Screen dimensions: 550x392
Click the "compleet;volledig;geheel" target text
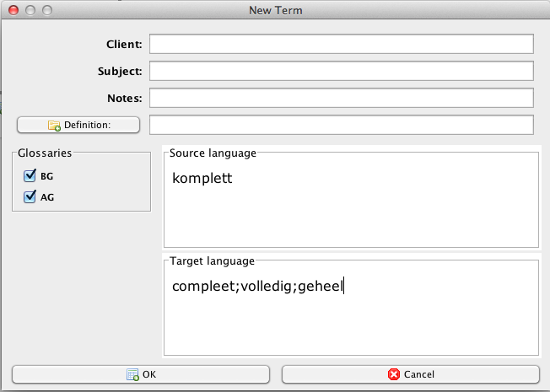click(257, 286)
